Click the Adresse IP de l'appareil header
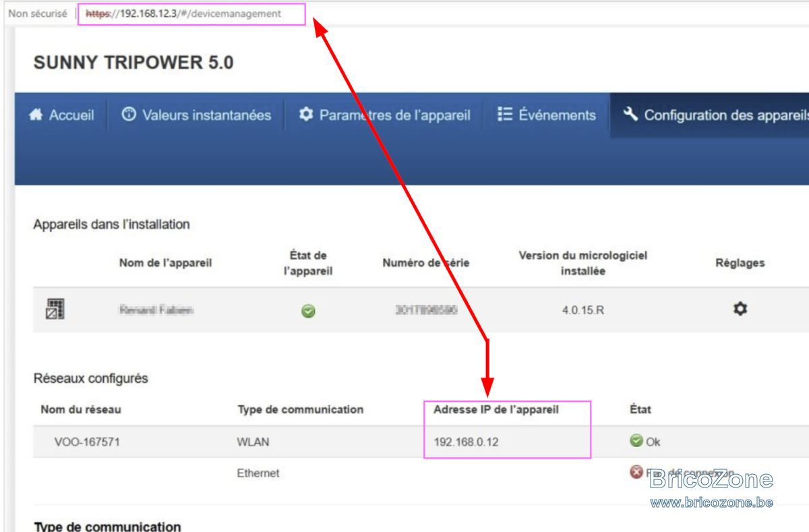The width and height of the screenshot is (809, 532). coord(496,409)
